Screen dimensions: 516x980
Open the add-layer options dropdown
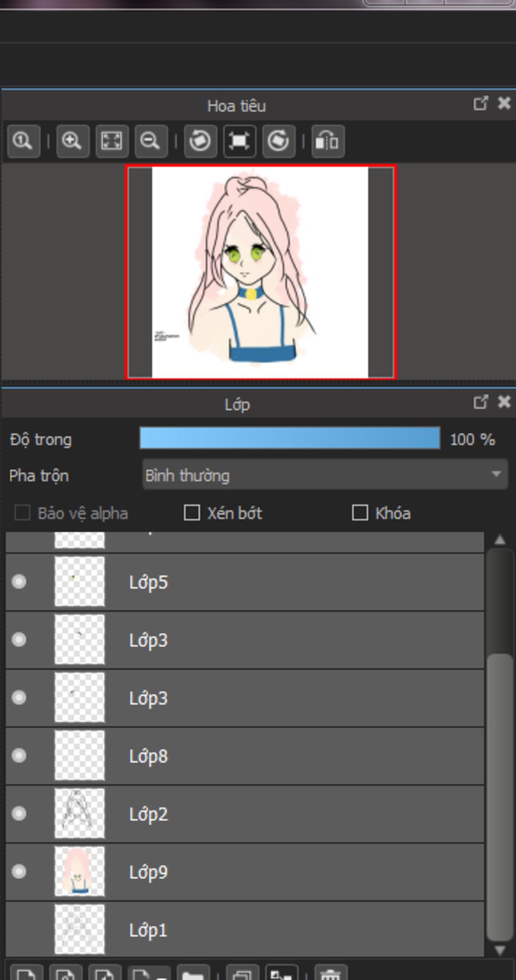coord(149,973)
